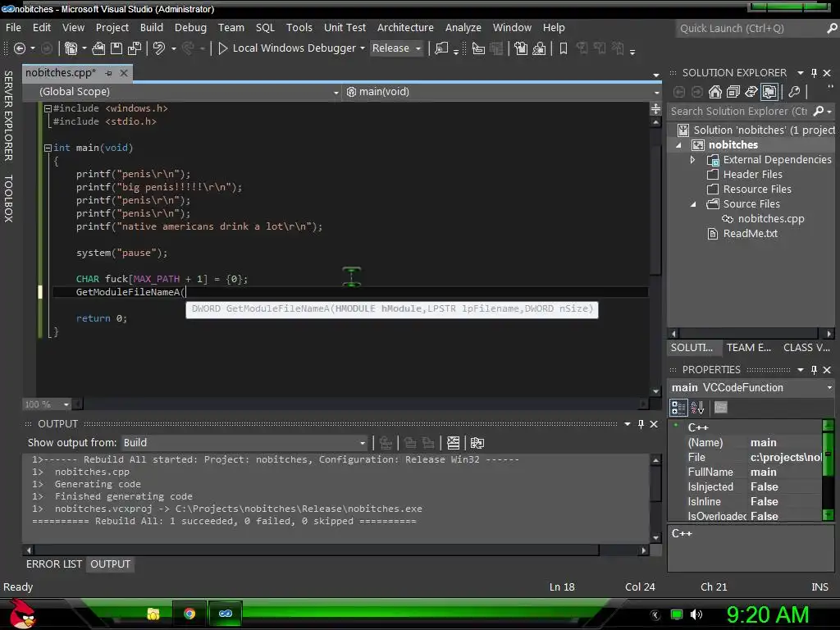
Task: Open the Unit Test menu
Action: pos(345,27)
